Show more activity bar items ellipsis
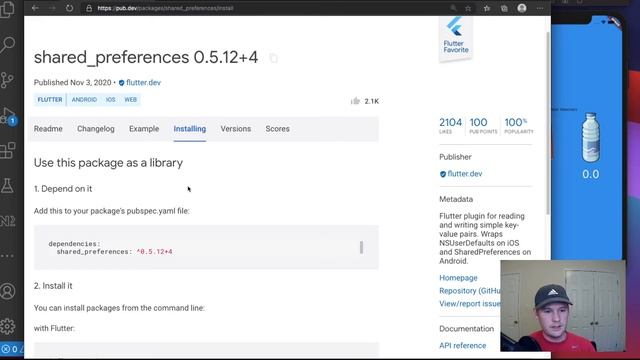The height and width of the screenshot is (360, 640). click(7, 256)
